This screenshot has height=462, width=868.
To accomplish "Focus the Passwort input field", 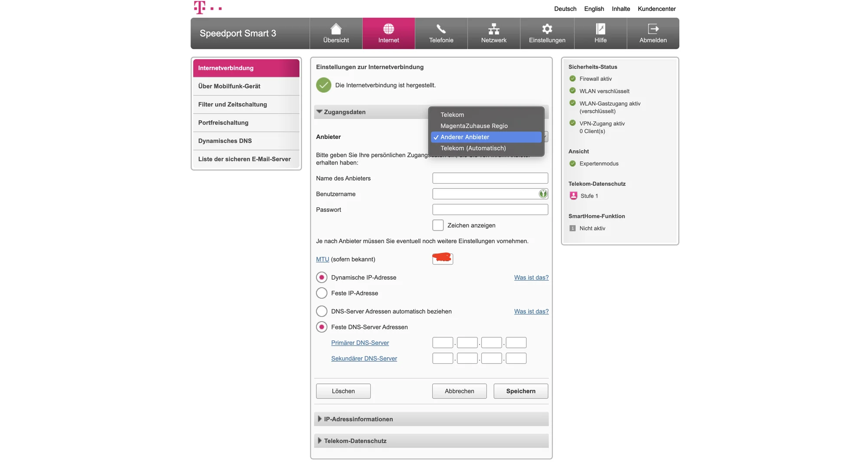I will 490,209.
